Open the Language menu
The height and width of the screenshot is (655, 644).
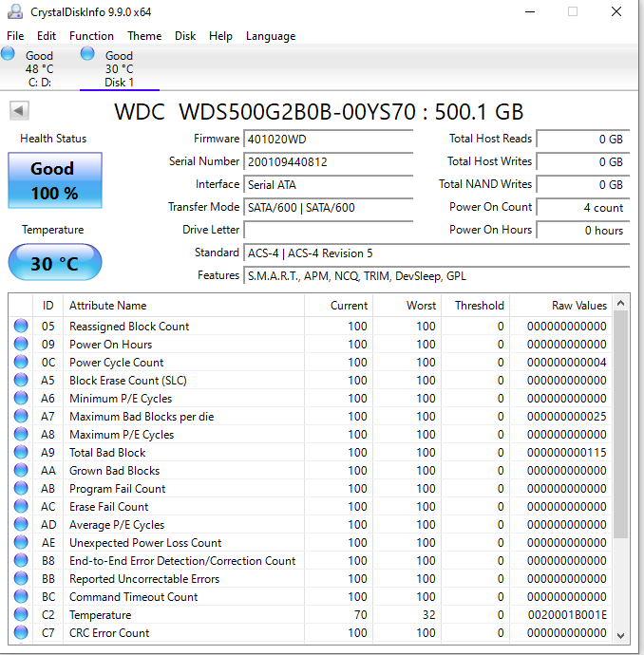click(271, 36)
